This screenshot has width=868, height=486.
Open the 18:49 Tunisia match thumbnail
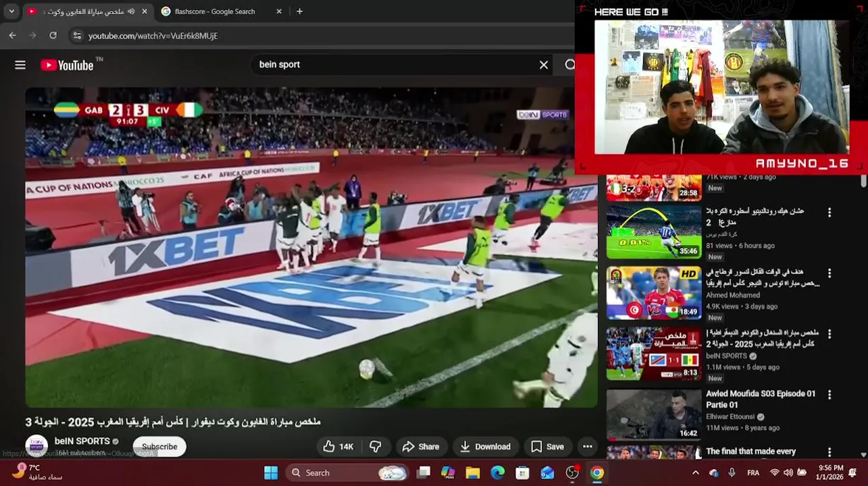(x=654, y=293)
